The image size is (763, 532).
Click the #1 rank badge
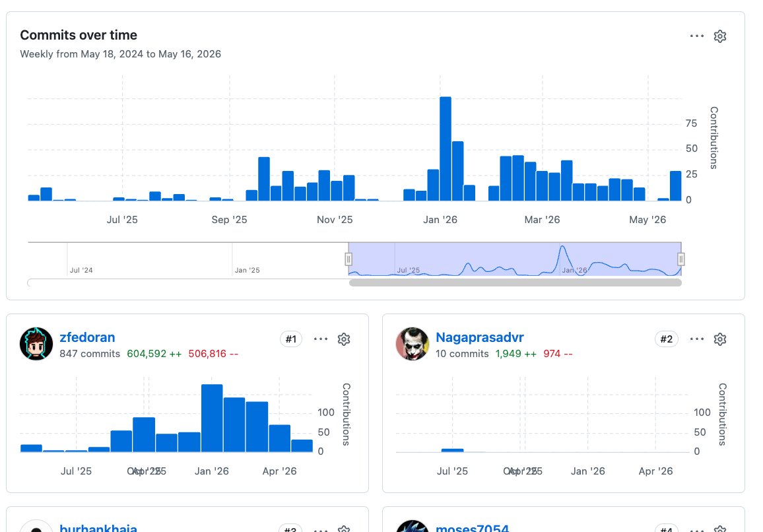point(291,339)
